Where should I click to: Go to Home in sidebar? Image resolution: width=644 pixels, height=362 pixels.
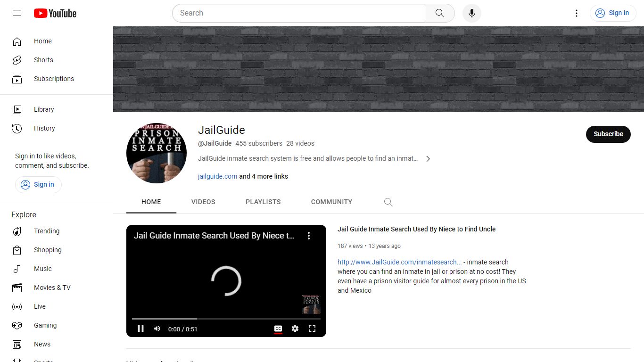pos(57,41)
